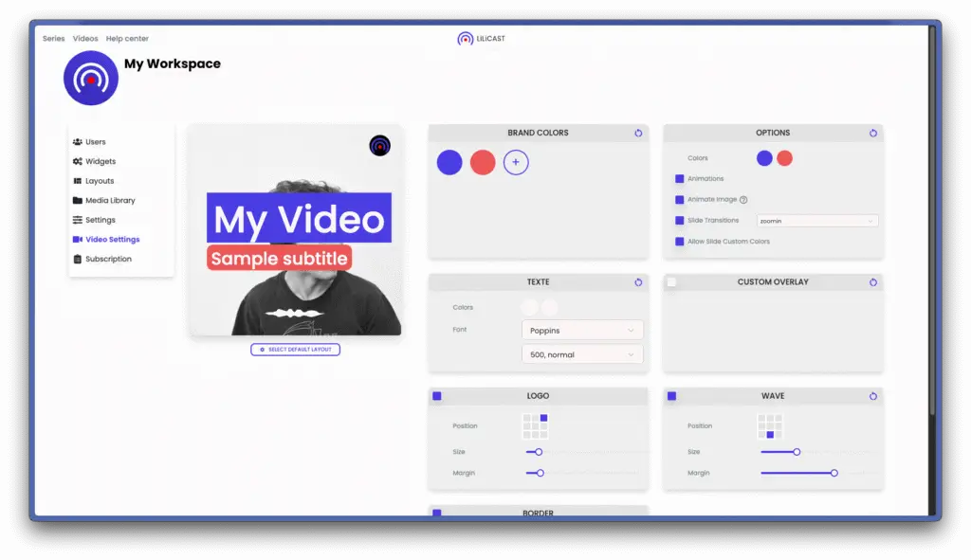Open Series in top menu
This screenshot has height=560, width=971.
coord(53,38)
